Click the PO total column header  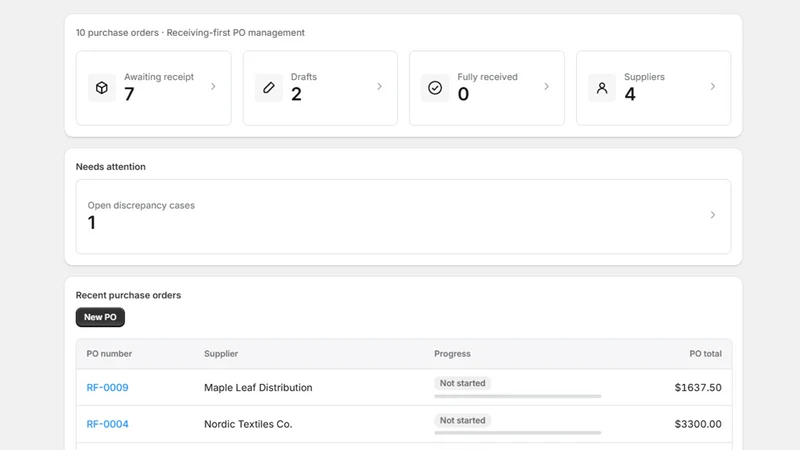pyautogui.click(x=706, y=354)
